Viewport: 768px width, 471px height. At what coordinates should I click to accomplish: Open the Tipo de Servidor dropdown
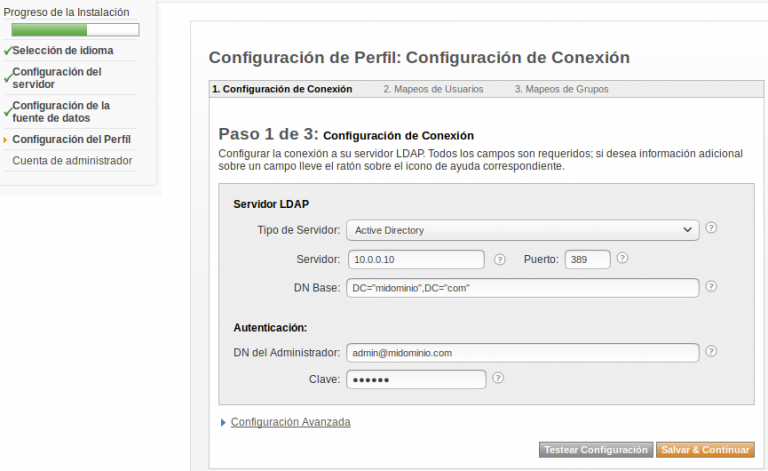[x=523, y=230]
